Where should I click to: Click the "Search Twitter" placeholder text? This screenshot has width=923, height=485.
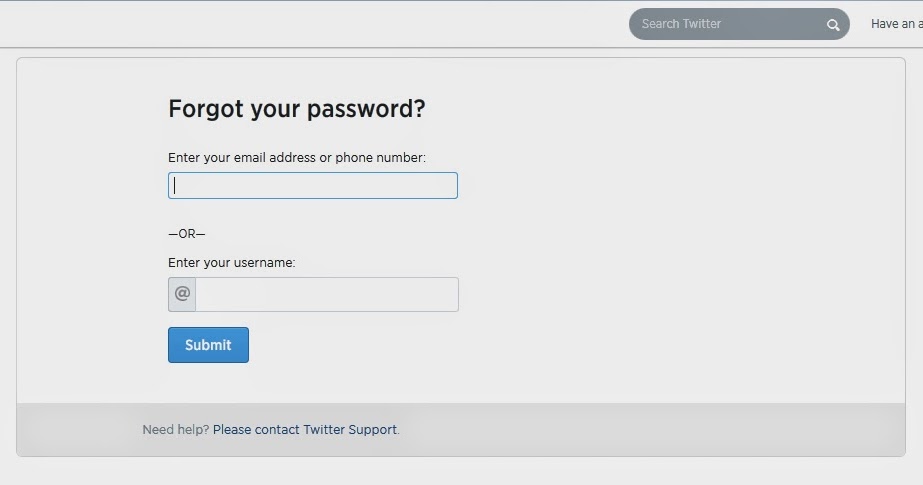pyautogui.click(x=681, y=24)
